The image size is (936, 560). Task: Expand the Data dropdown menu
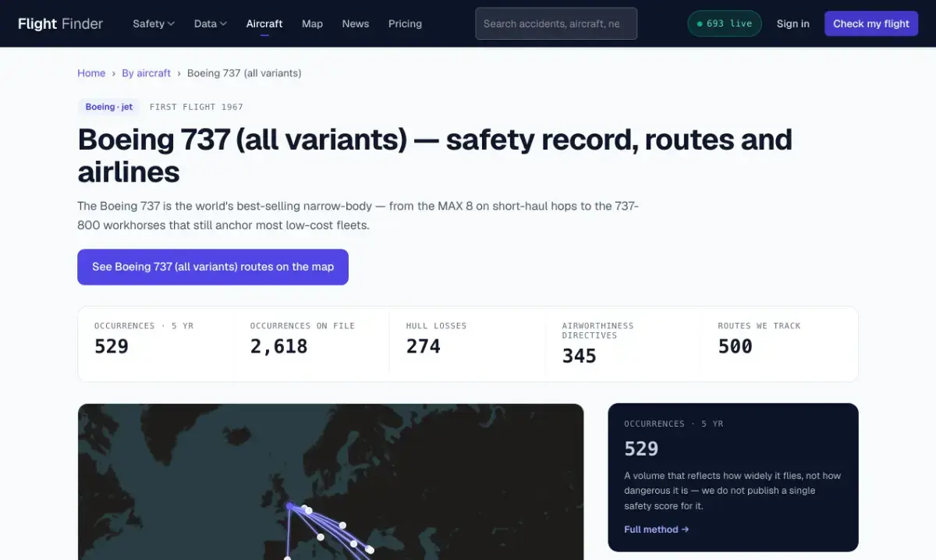point(211,23)
